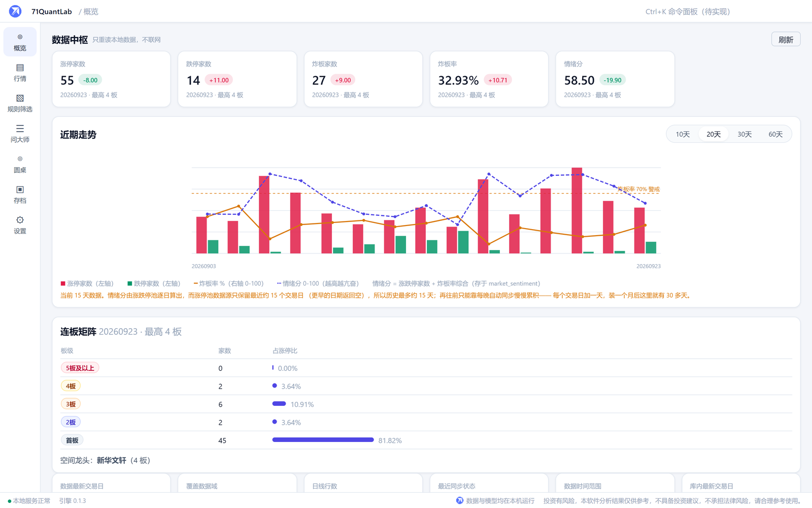Viewport: 812px width, 508px height.
Task: Click the -19.90 change badge
Action: pos(613,80)
